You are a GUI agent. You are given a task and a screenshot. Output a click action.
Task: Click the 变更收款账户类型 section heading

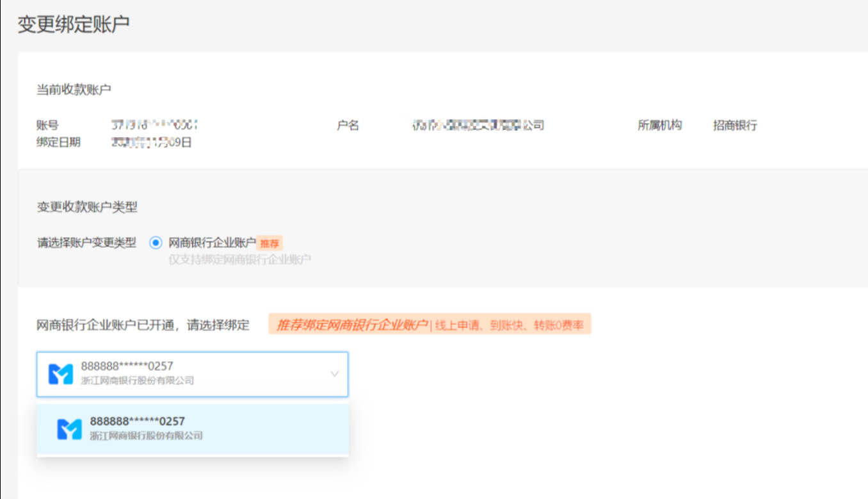[87, 207]
